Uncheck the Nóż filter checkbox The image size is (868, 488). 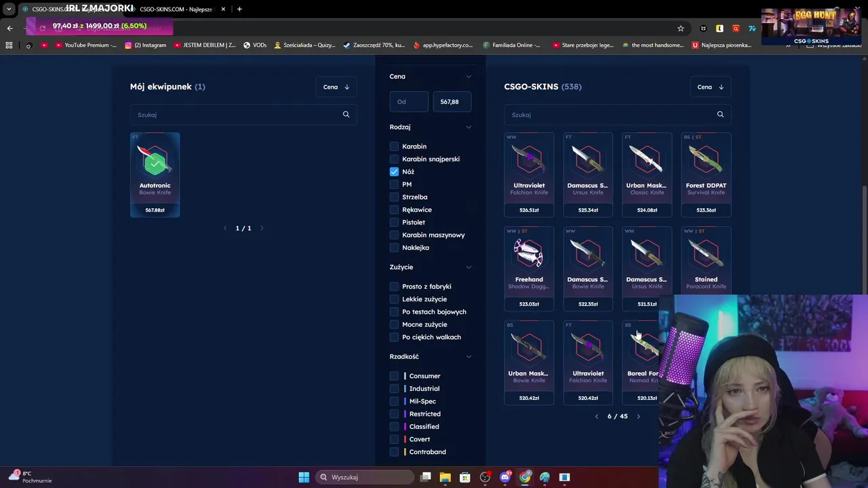(x=394, y=171)
